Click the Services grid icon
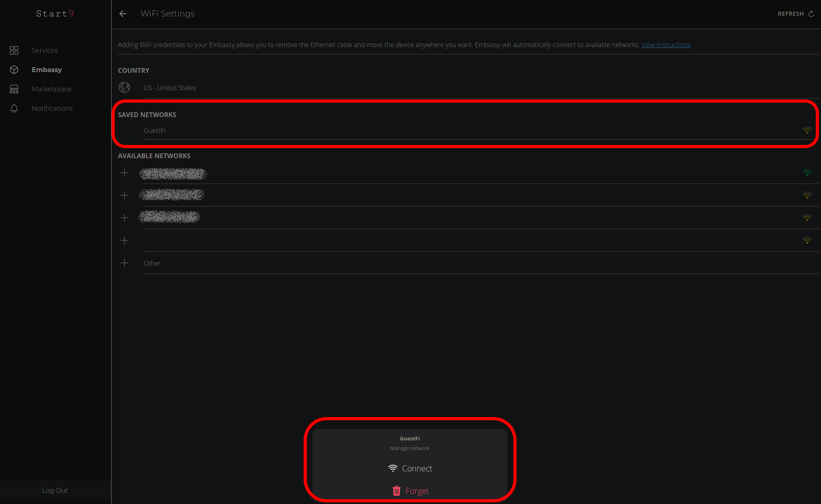The height and width of the screenshot is (504, 821). tap(14, 50)
